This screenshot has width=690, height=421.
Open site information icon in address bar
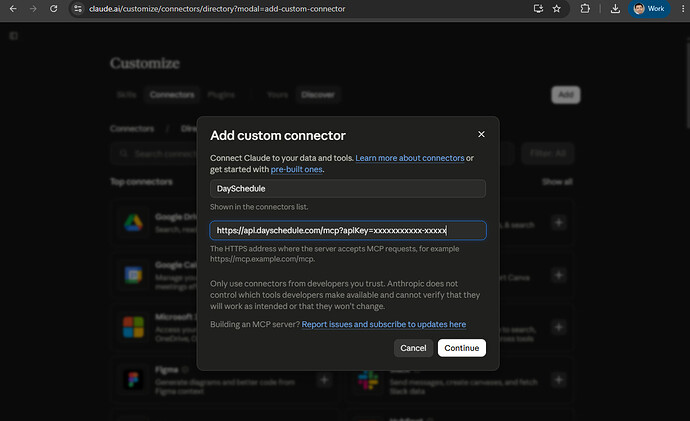[x=78, y=9]
